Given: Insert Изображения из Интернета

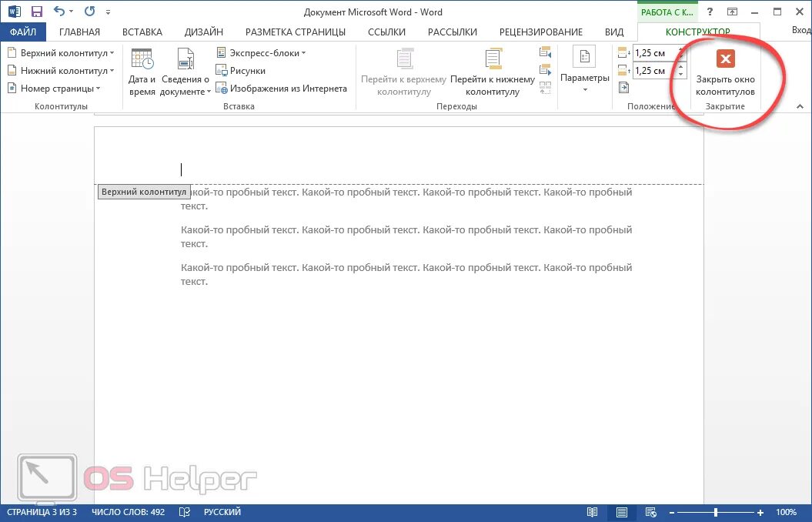Looking at the screenshot, I should [281, 88].
